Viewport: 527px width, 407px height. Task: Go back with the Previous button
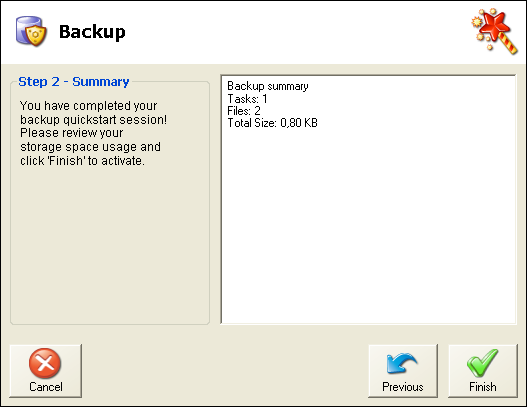[403, 371]
